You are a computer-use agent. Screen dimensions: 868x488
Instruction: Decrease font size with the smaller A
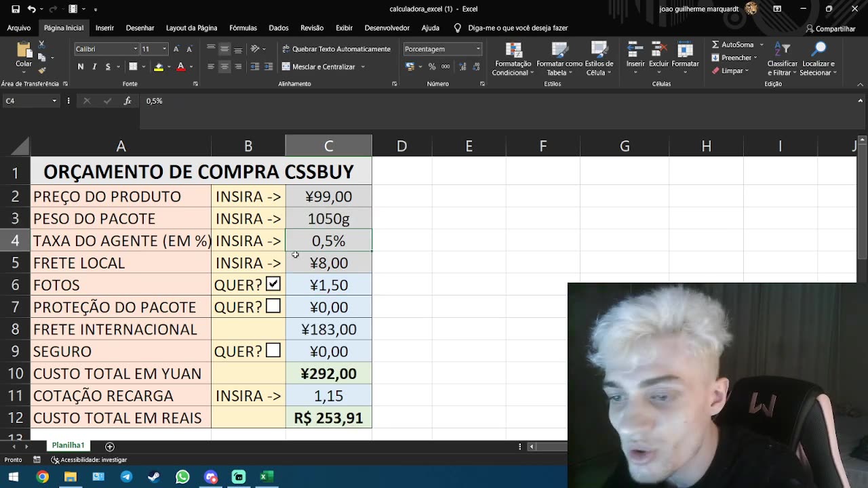[x=189, y=49]
